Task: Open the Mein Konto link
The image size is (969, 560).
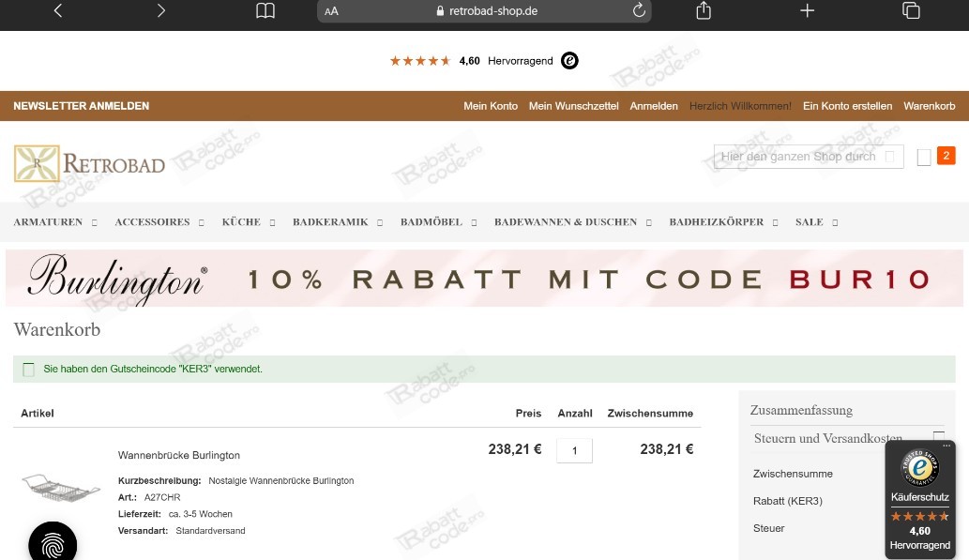Action: pyautogui.click(x=491, y=106)
